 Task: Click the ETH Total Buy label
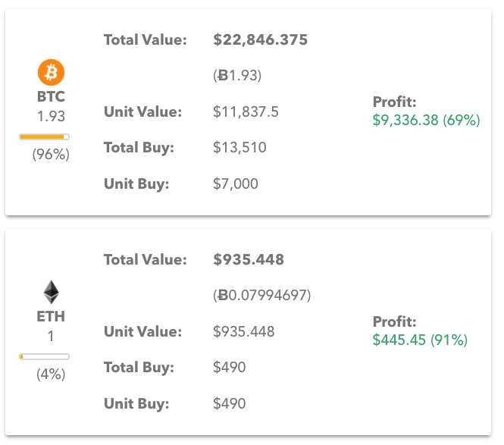click(x=139, y=368)
